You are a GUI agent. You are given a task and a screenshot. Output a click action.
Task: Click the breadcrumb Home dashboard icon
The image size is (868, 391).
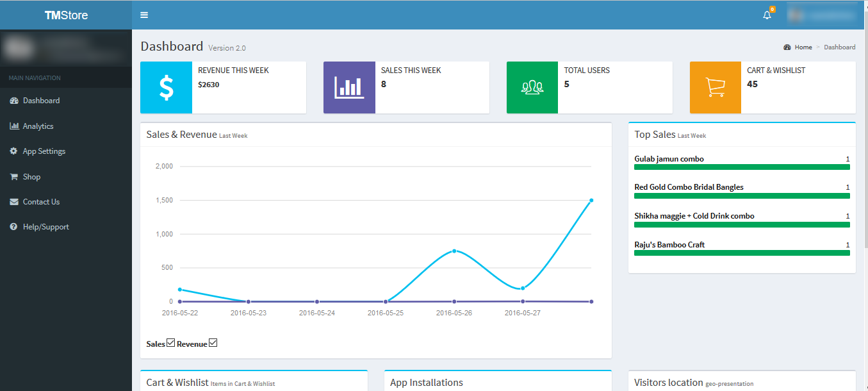click(x=787, y=47)
